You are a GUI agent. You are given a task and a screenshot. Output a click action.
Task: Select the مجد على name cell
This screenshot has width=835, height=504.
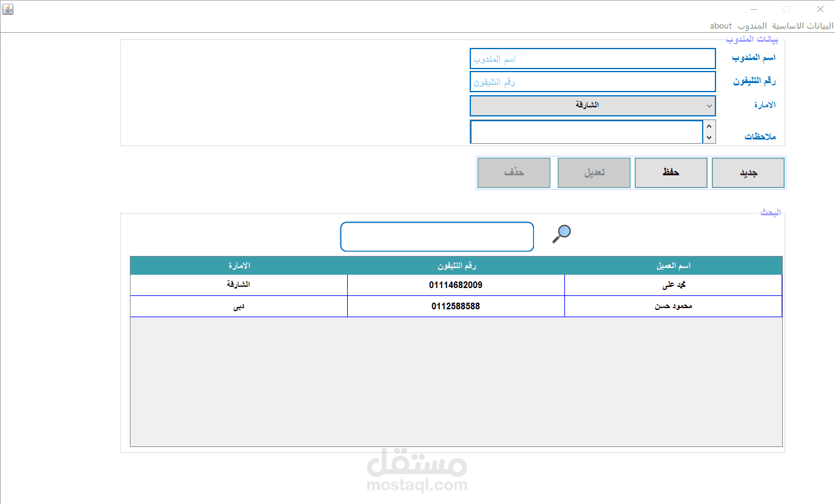674,285
